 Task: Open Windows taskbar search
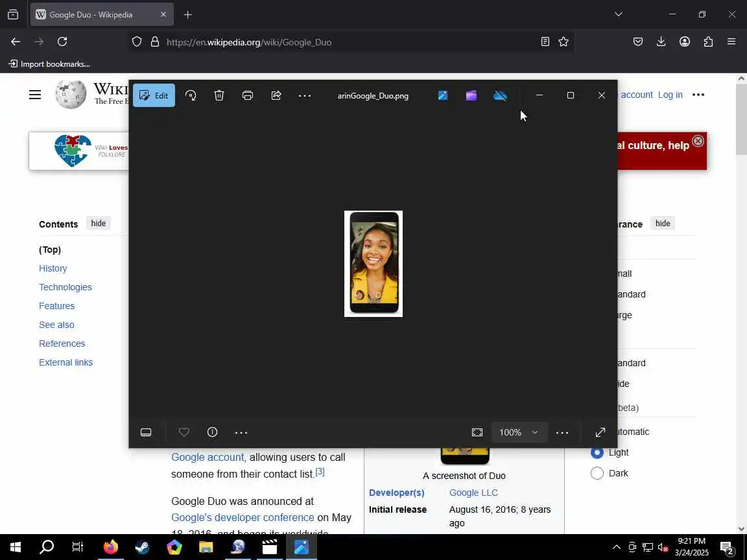pos(47,547)
